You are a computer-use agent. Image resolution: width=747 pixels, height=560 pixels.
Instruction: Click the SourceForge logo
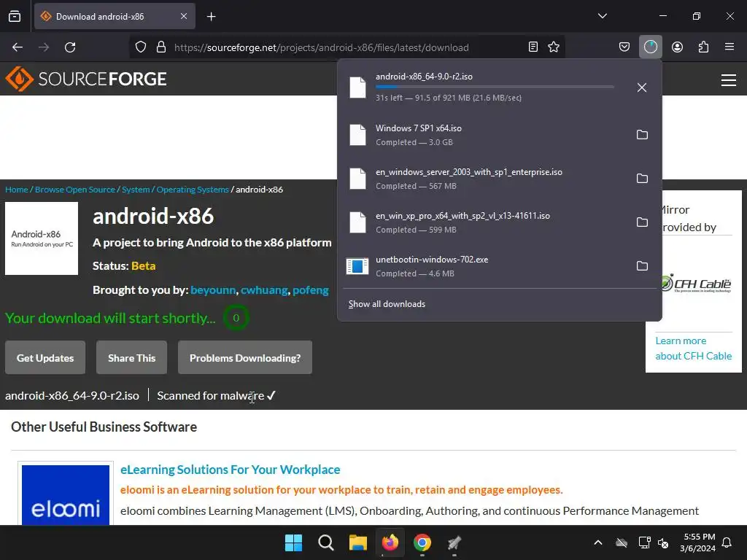pos(86,79)
